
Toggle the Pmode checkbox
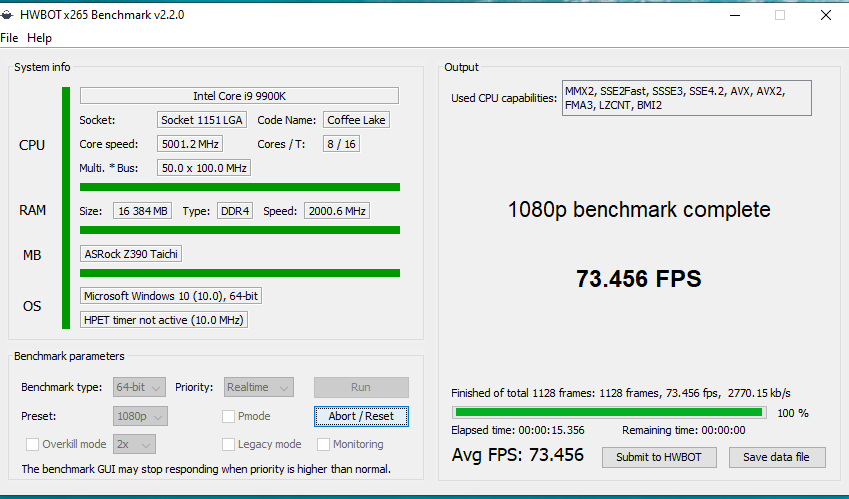(228, 416)
